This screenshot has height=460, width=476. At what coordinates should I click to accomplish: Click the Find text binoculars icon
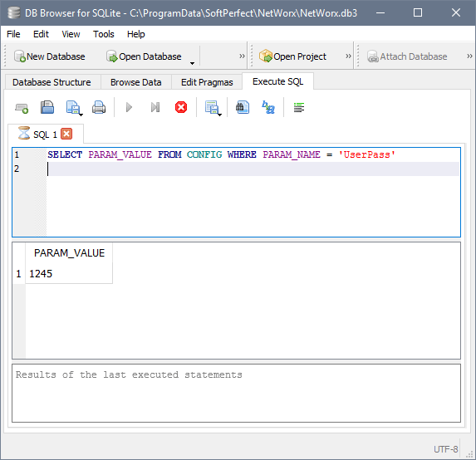point(243,107)
